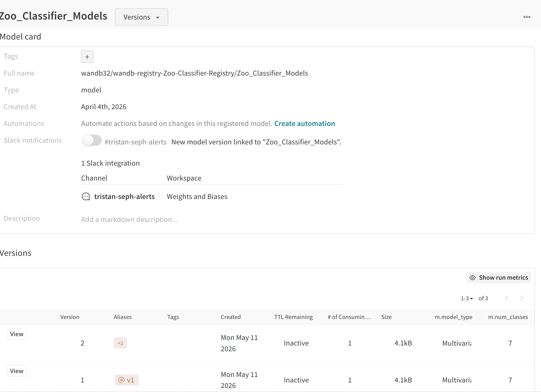
Task: Click the 'model' type value
Action: (91, 90)
